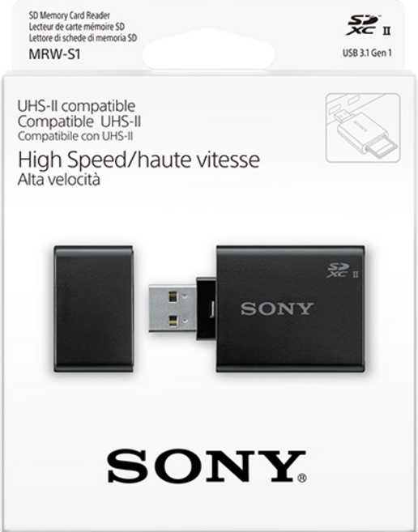This screenshot has width=418, height=532.
Task: Click the 'Compatibile con UHS-II' line
Action: pos(75,136)
